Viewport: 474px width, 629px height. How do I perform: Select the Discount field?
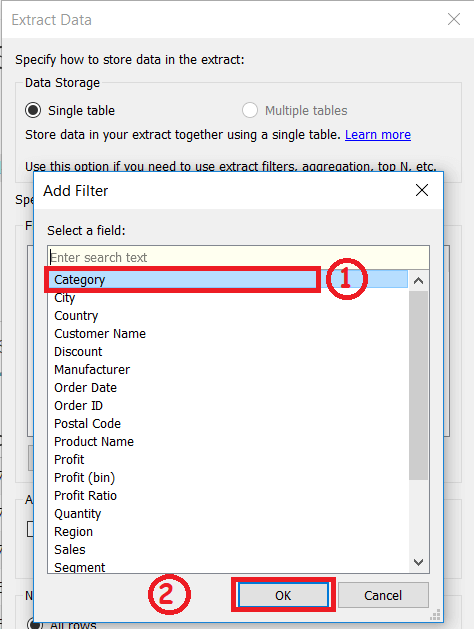point(228,352)
